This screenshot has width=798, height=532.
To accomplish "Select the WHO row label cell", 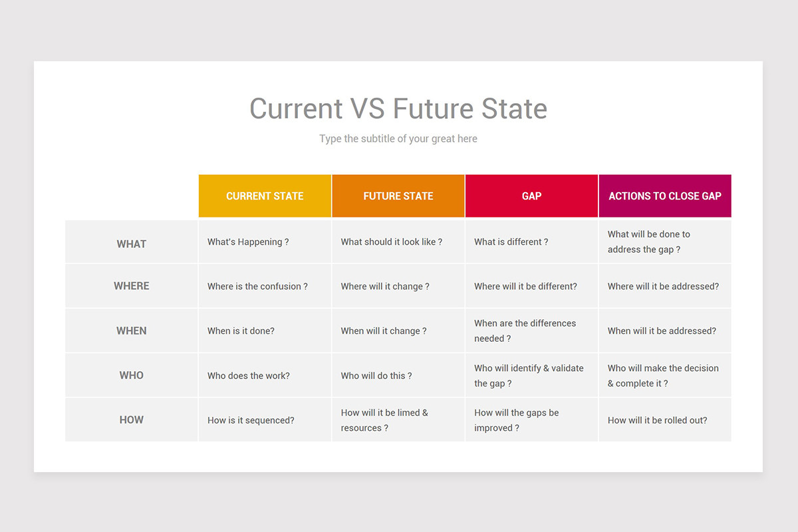I will (132, 375).
